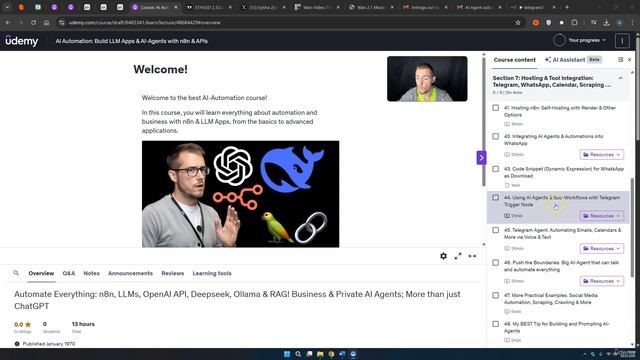Click the AI Assistant sparkle icon

[548, 60]
